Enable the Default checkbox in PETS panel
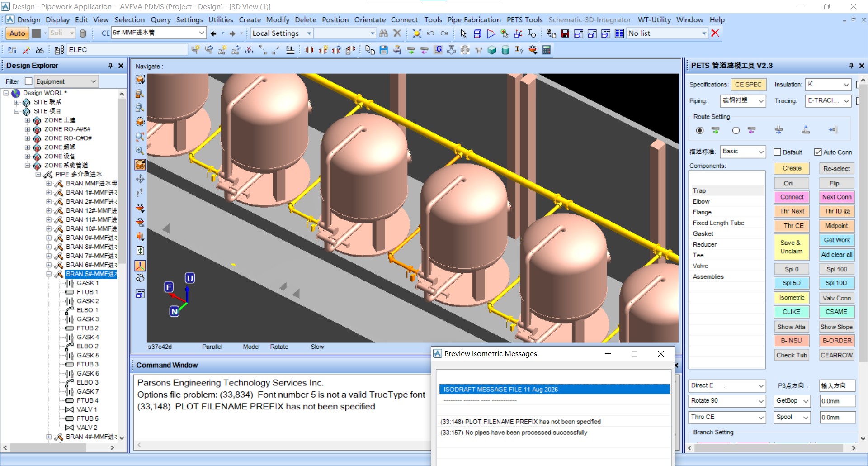868x466 pixels. pyautogui.click(x=777, y=152)
